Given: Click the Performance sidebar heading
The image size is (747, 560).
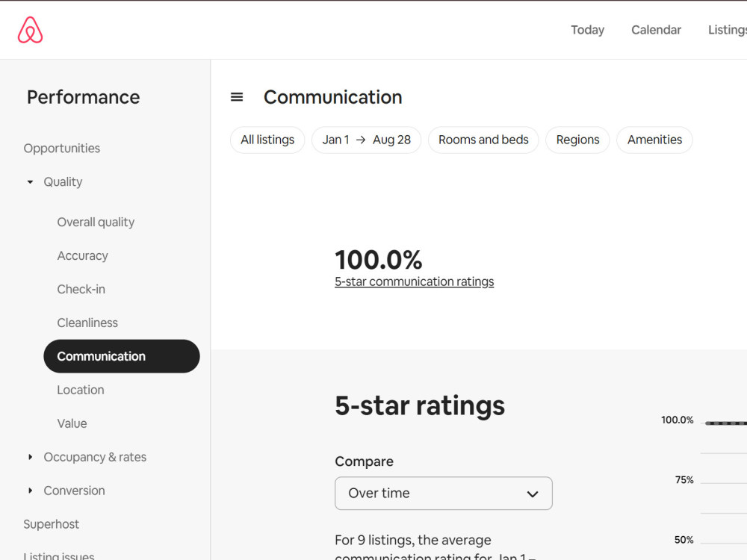Looking at the screenshot, I should [x=84, y=97].
